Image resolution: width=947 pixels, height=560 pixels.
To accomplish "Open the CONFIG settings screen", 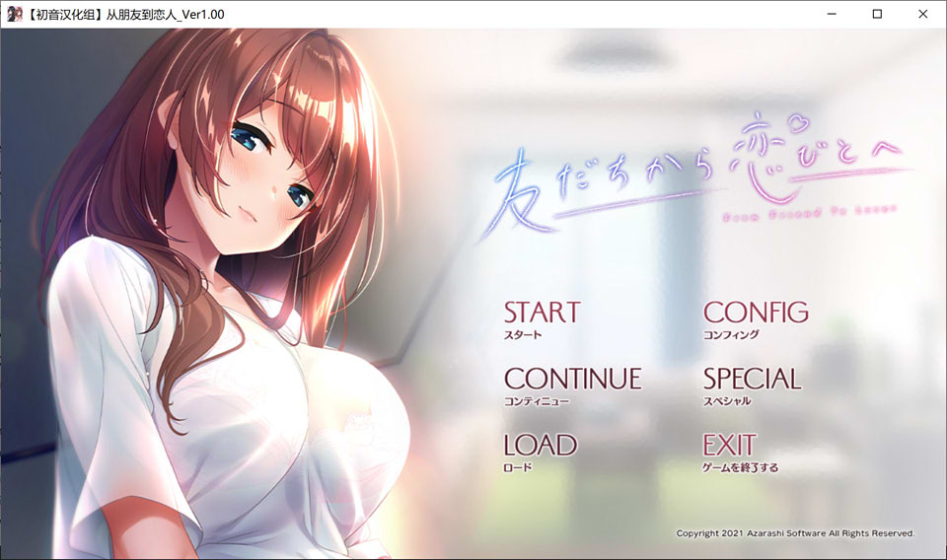I will coord(756,313).
